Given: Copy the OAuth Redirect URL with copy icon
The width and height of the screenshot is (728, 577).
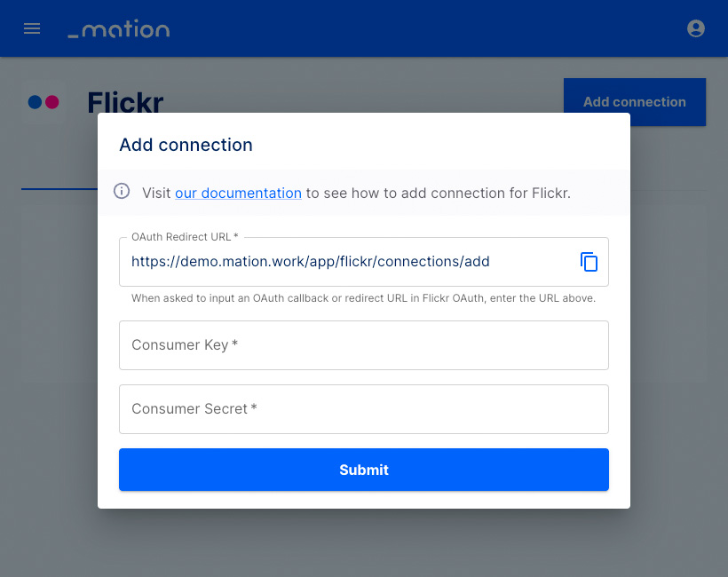Looking at the screenshot, I should [589, 262].
